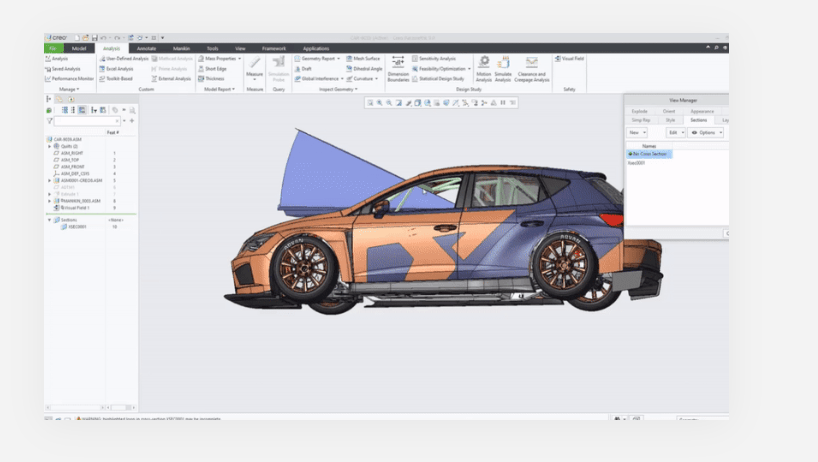This screenshot has height=462, width=818.
Task: Open Curvature dropdown
Action: (376, 79)
